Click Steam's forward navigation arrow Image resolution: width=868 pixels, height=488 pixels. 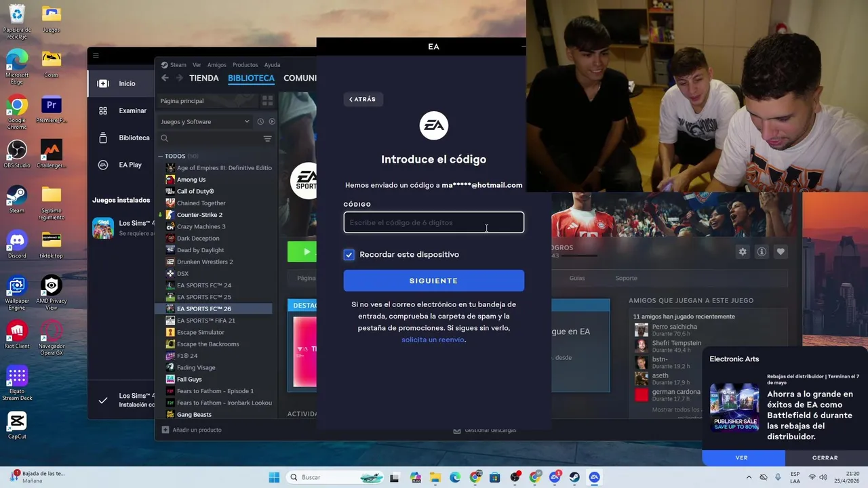tap(179, 78)
